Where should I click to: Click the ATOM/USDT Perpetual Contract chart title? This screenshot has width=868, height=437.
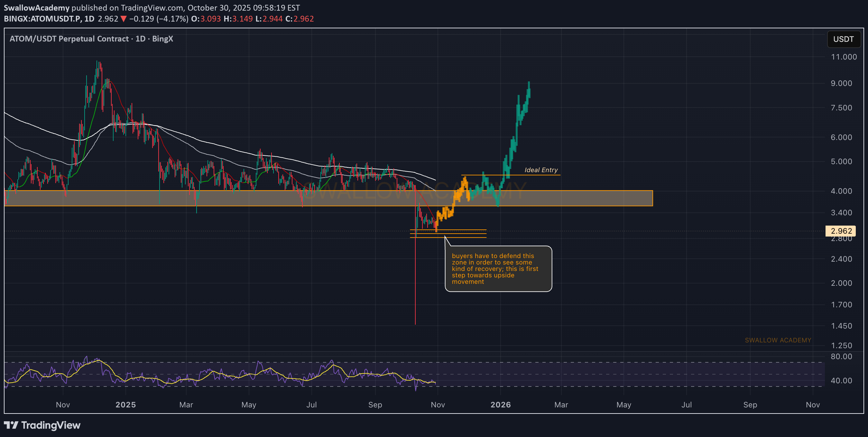[91, 39]
